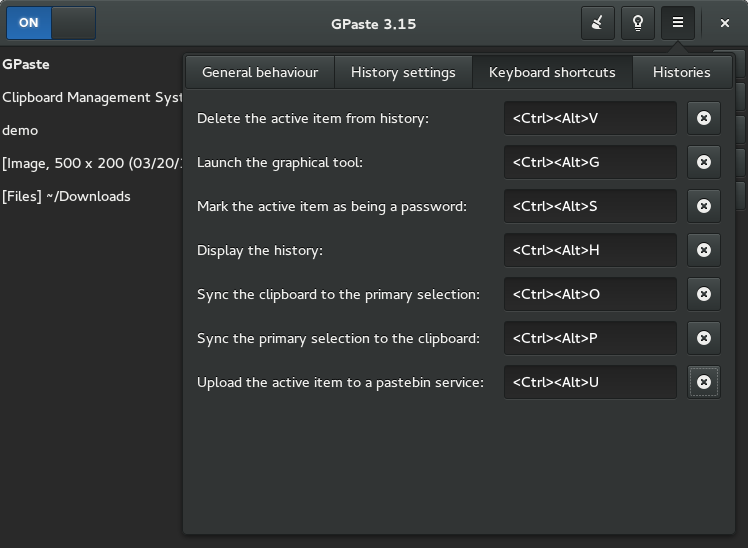Screen dimensions: 748x548
Task: Click the Upload active item to pastebin label
Action: pyautogui.click(x=341, y=383)
